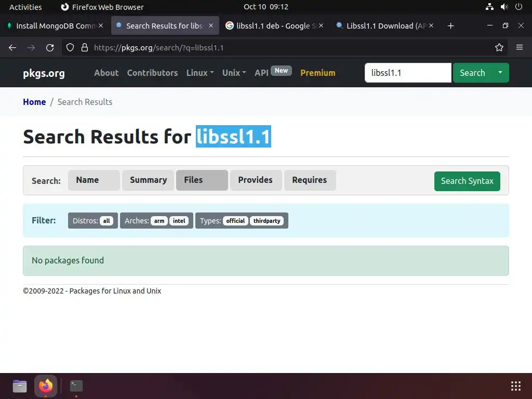Toggle search by Summary
Image resolution: width=532 pixels, height=399 pixels.
148,180
